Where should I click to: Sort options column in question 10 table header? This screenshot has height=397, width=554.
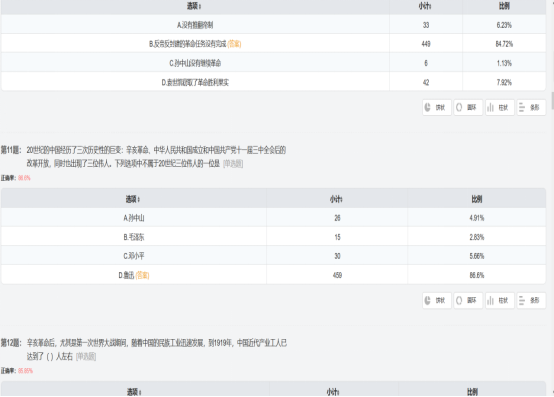point(194,6)
